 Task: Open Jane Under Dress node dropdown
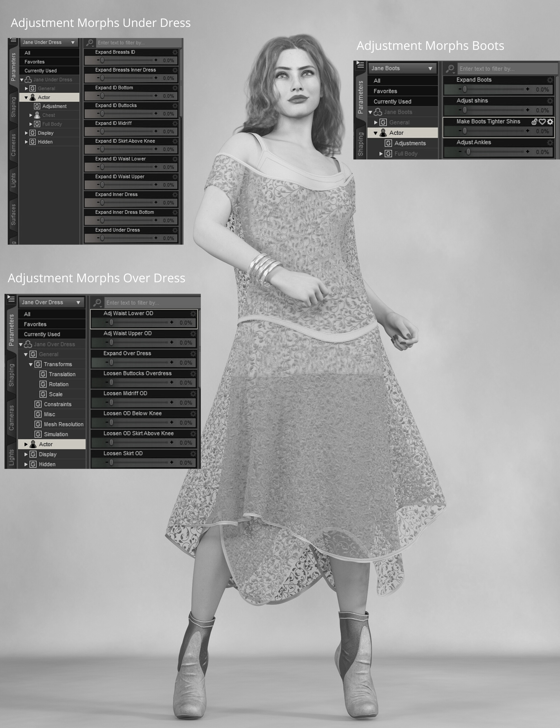coord(49,42)
